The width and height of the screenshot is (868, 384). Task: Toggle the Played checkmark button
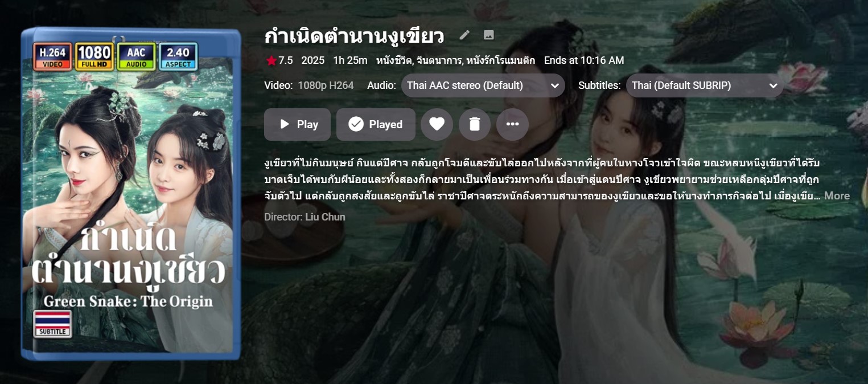pyautogui.click(x=376, y=124)
